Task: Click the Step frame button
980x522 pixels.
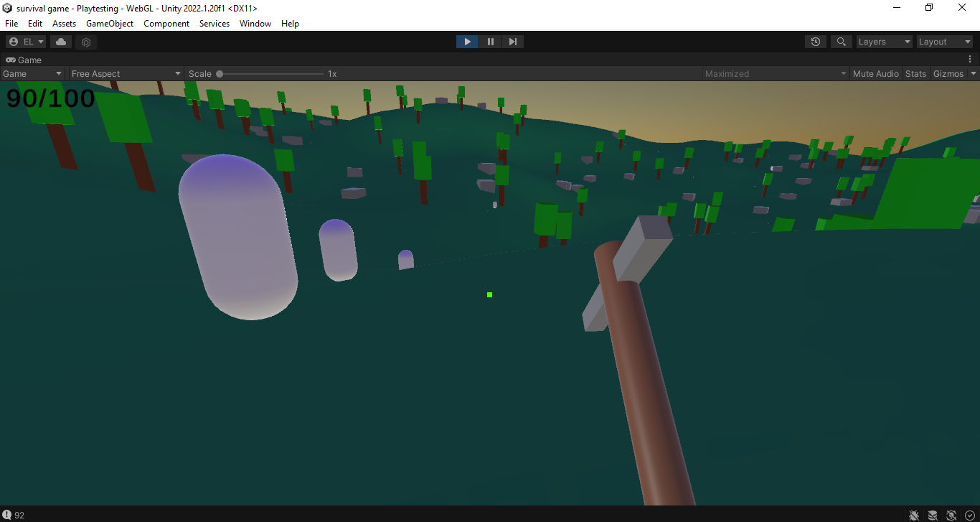Action: click(x=512, y=42)
